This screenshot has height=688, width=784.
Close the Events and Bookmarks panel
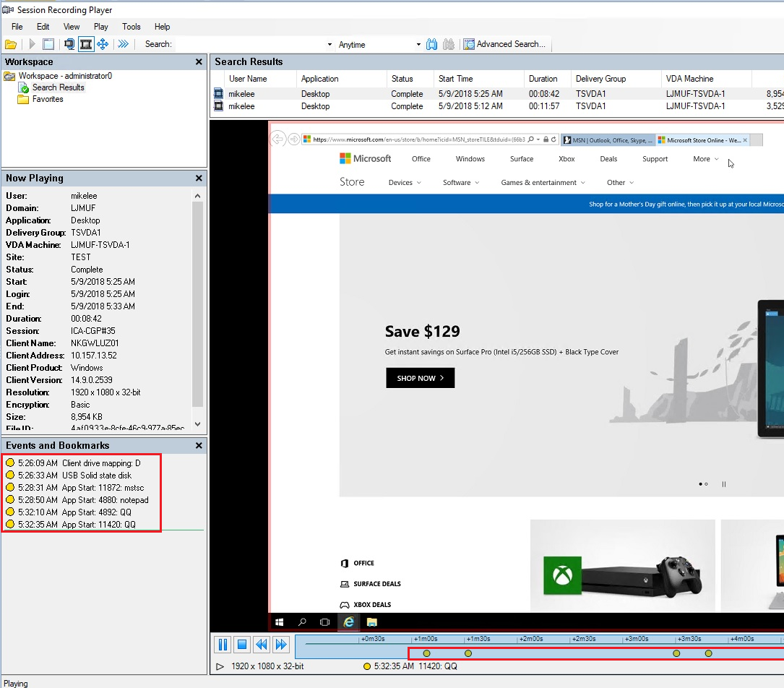(x=199, y=445)
